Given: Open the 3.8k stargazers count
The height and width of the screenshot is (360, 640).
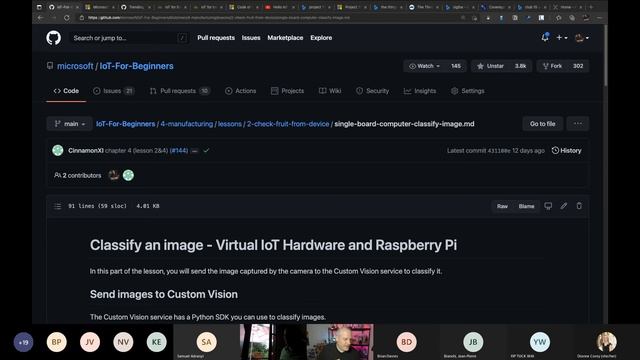Looking at the screenshot, I should pyautogui.click(x=520, y=66).
